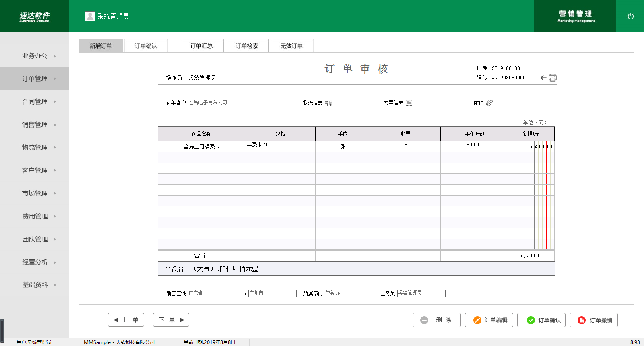
Task: Click the total 6,400.00 value
Action: click(532, 256)
